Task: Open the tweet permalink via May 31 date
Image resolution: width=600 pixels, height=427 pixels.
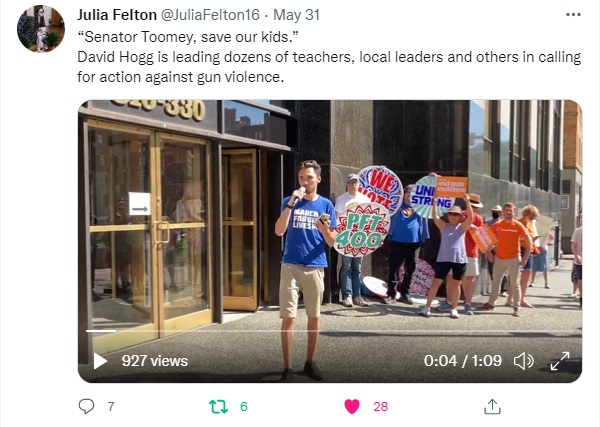Action: [x=297, y=15]
